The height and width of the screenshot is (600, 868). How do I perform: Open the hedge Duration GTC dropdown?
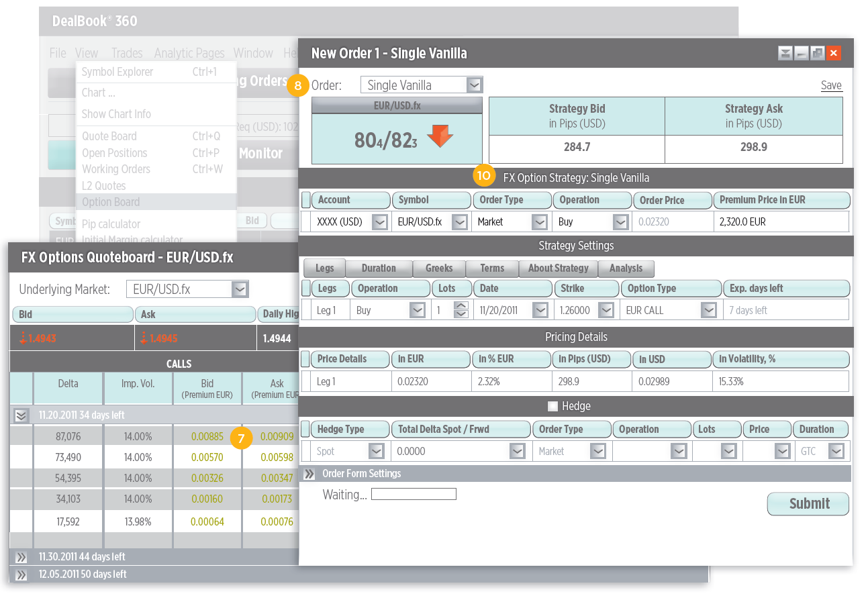(x=836, y=452)
